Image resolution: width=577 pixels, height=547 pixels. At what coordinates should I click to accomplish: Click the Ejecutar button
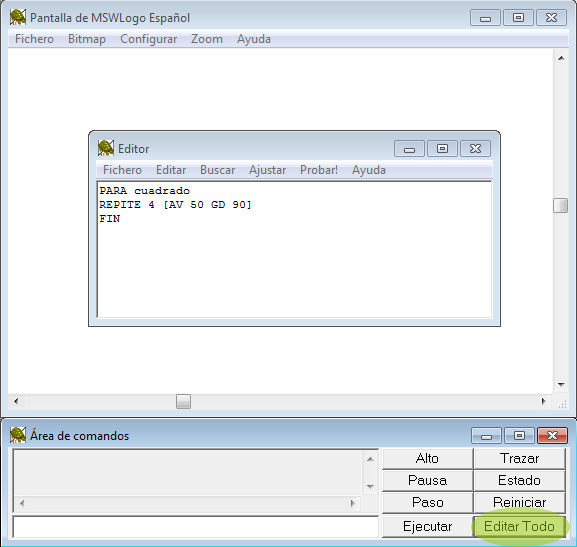427,526
